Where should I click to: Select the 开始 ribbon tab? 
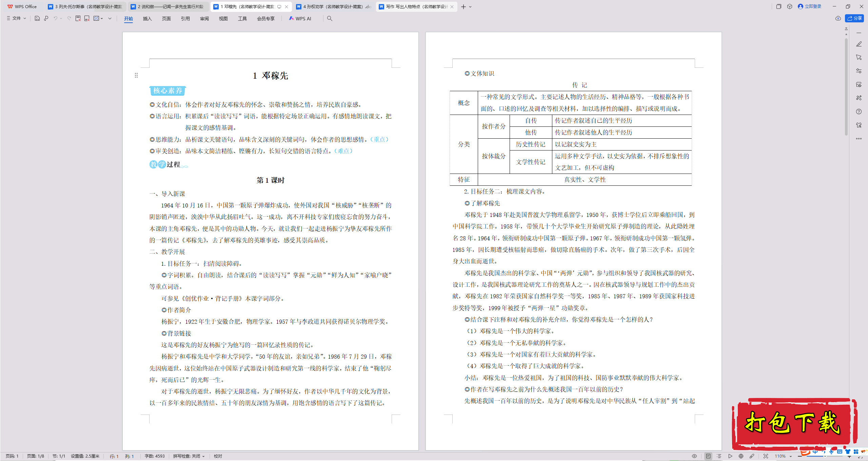pos(129,19)
